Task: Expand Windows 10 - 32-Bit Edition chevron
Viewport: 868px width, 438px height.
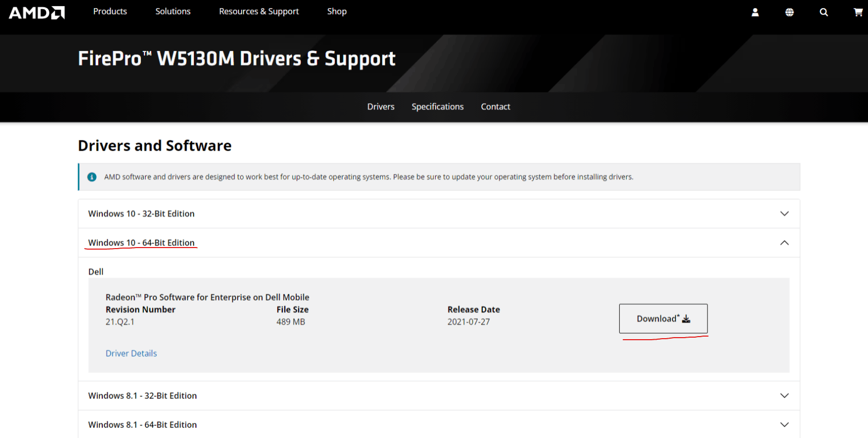Action: click(784, 214)
